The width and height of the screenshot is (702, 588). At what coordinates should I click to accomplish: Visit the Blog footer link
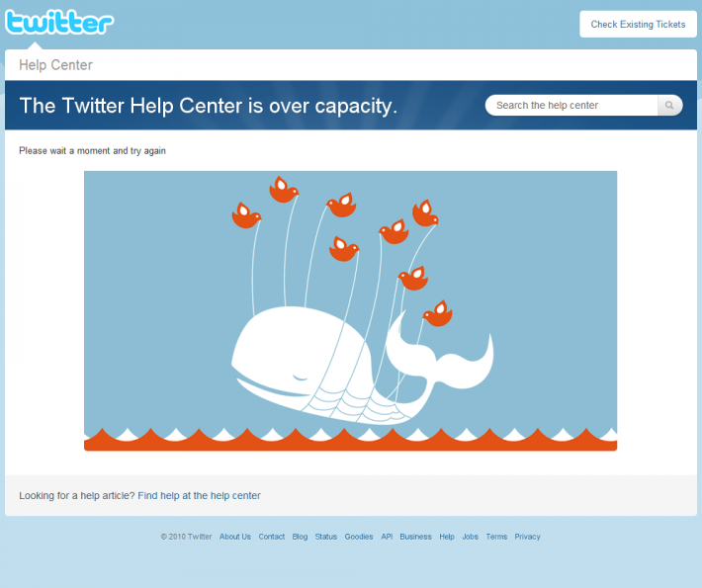coord(300,537)
